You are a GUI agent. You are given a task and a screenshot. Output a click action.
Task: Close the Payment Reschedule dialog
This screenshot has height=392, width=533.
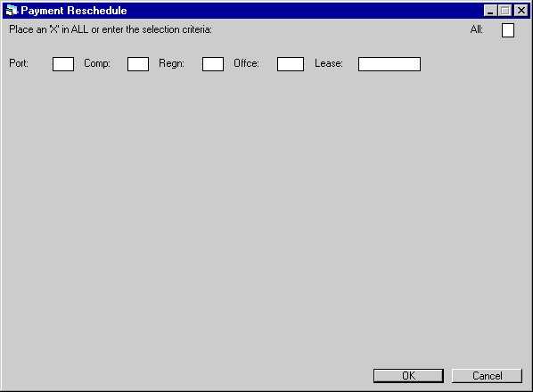[x=521, y=11]
